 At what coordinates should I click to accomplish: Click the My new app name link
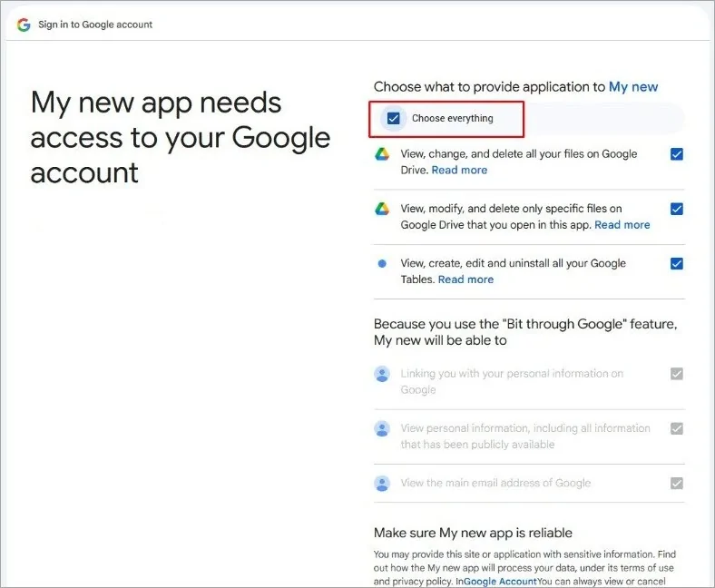[633, 87]
